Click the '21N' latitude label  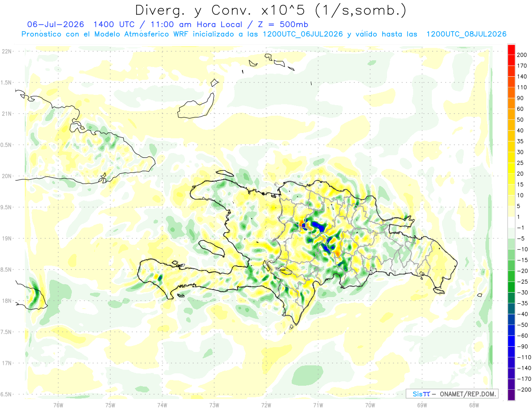6,114
